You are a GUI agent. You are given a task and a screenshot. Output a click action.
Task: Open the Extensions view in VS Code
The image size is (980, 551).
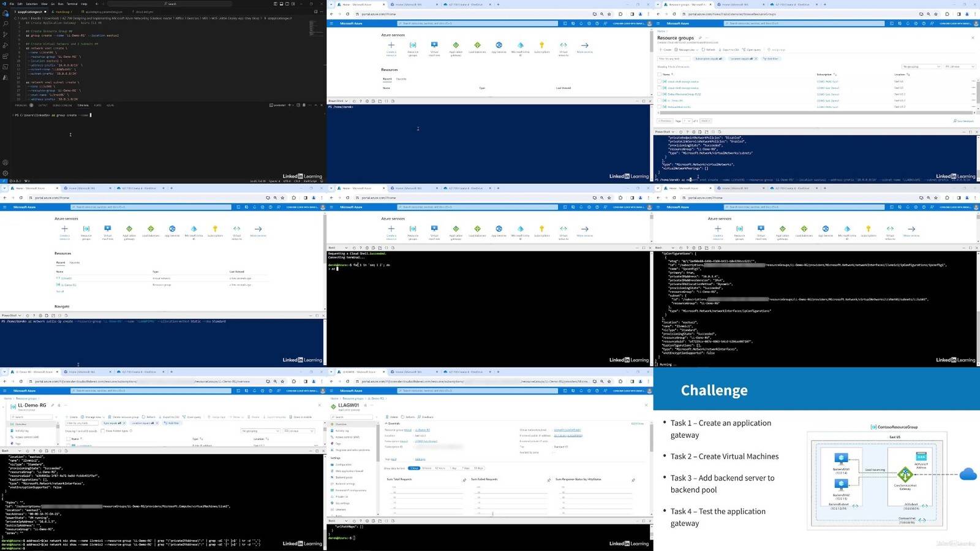tap(6, 56)
